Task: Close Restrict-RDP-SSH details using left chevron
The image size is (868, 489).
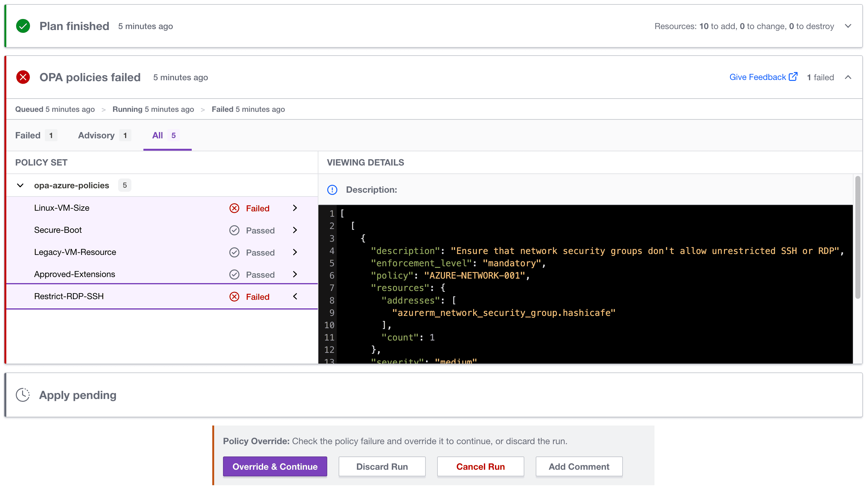Action: (x=295, y=297)
